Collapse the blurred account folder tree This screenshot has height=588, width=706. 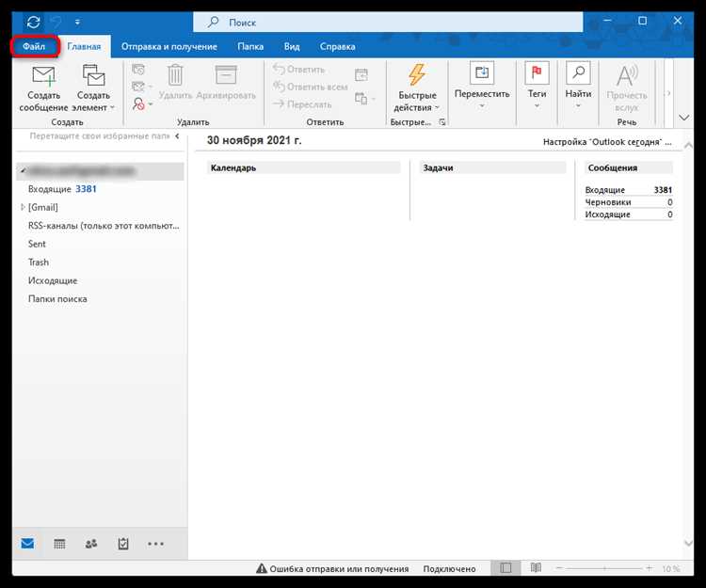pos(23,170)
